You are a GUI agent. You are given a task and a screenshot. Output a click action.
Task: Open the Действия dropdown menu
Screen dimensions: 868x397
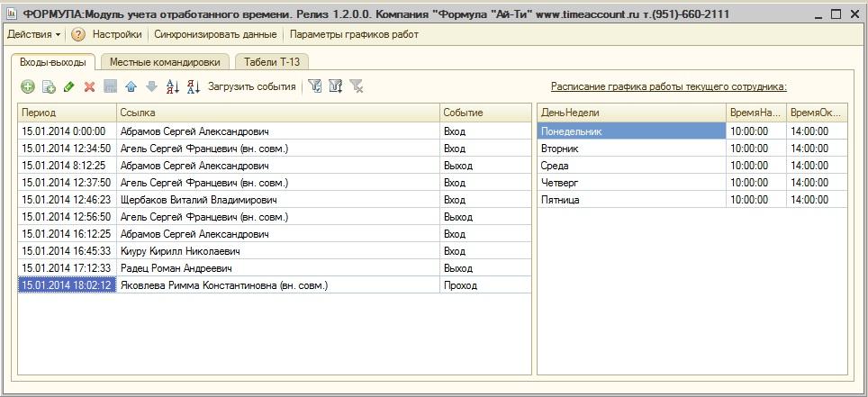[34, 34]
